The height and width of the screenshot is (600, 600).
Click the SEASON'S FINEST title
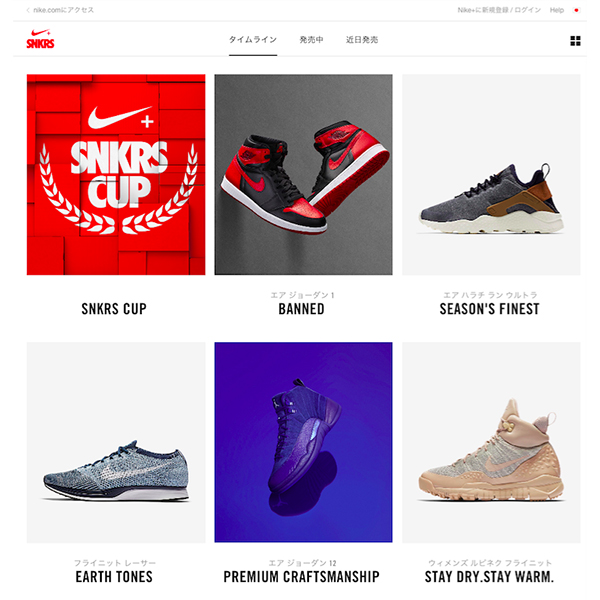pyautogui.click(x=489, y=309)
